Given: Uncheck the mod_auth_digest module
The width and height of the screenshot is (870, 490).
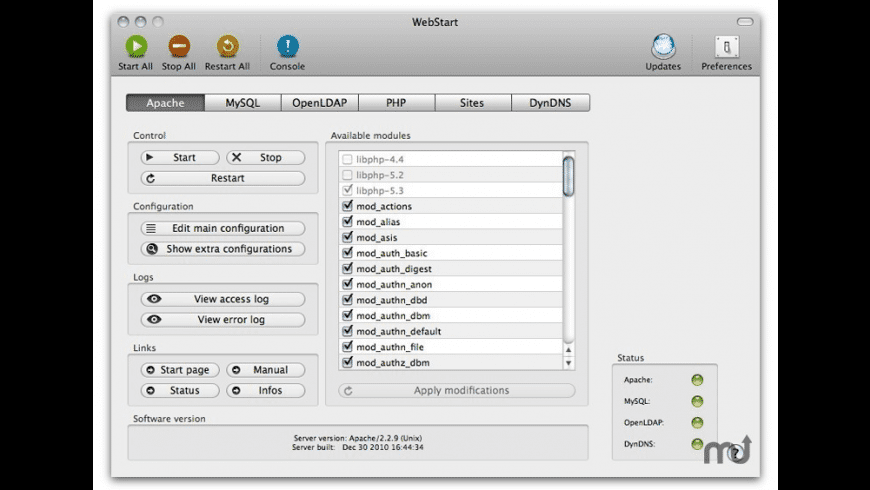Looking at the screenshot, I should pyautogui.click(x=347, y=268).
